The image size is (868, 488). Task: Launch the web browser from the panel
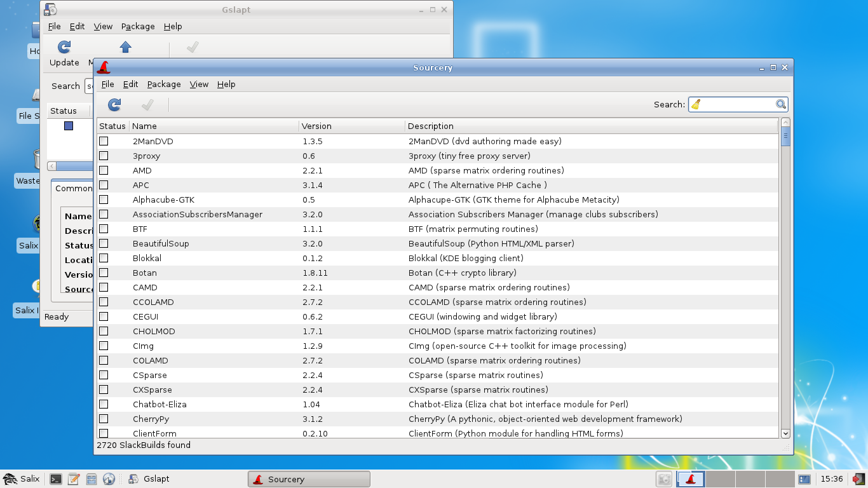(109, 479)
